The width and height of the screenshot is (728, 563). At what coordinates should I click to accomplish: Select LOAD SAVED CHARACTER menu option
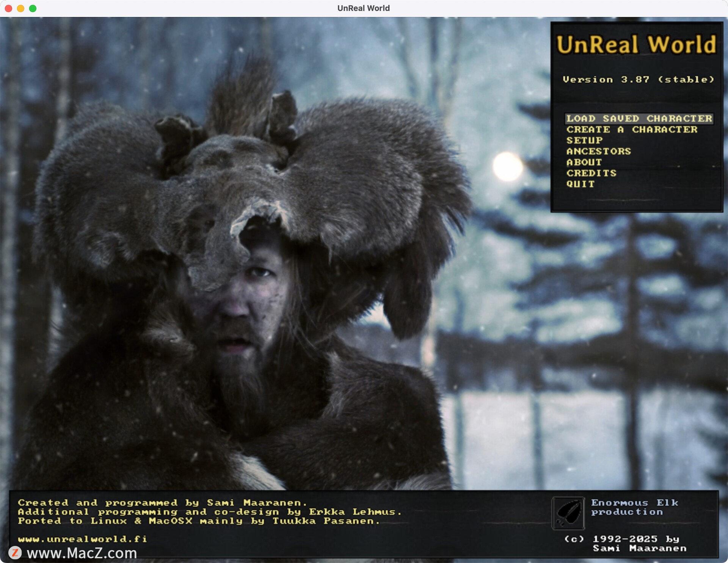point(639,119)
